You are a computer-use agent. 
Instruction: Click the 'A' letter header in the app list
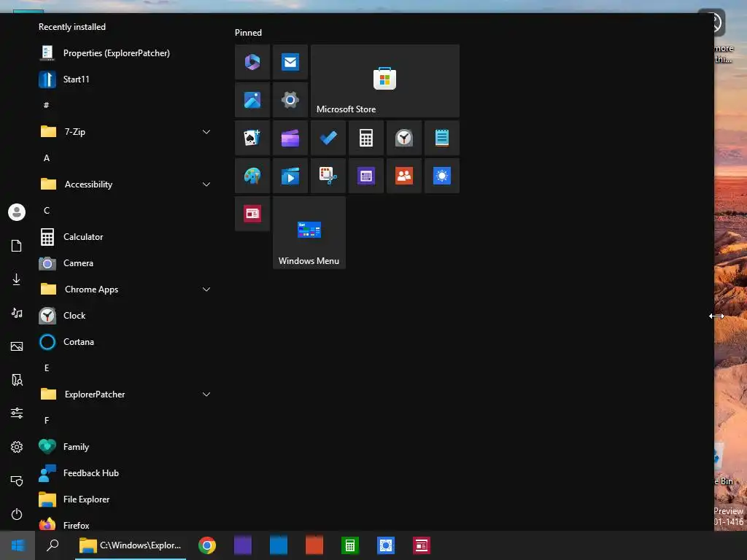pyautogui.click(x=47, y=158)
